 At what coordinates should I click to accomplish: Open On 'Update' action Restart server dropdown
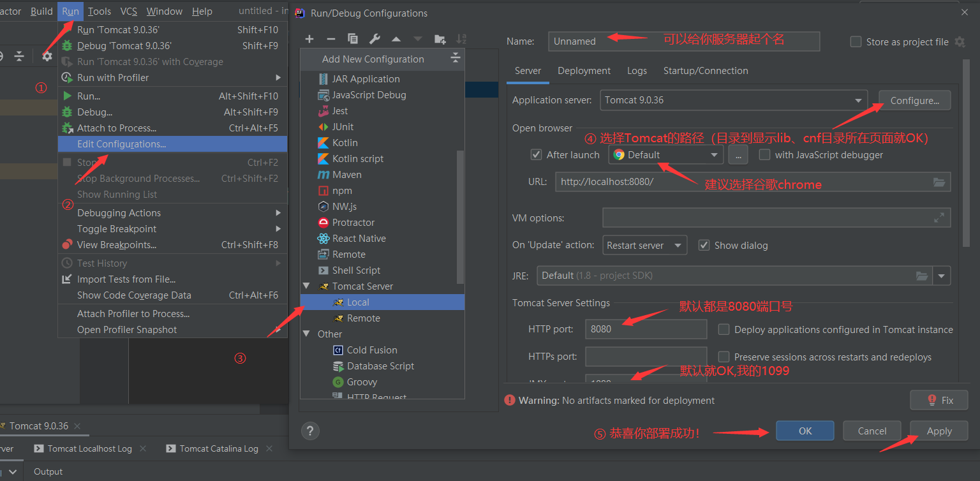(x=644, y=245)
